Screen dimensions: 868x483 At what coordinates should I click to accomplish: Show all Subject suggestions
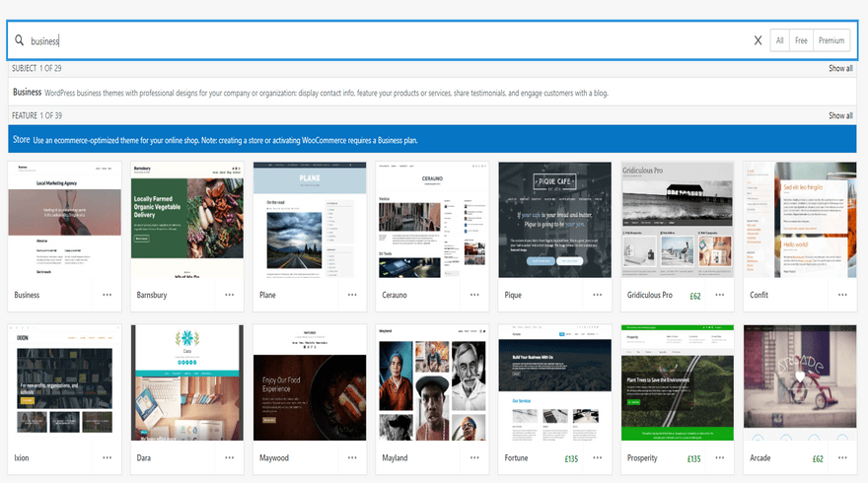840,68
